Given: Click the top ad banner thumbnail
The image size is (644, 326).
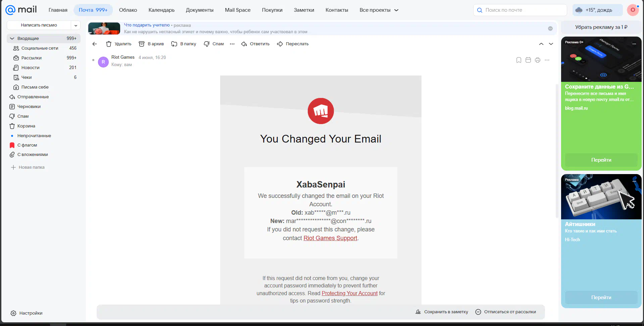Looking at the screenshot, I should (x=104, y=29).
